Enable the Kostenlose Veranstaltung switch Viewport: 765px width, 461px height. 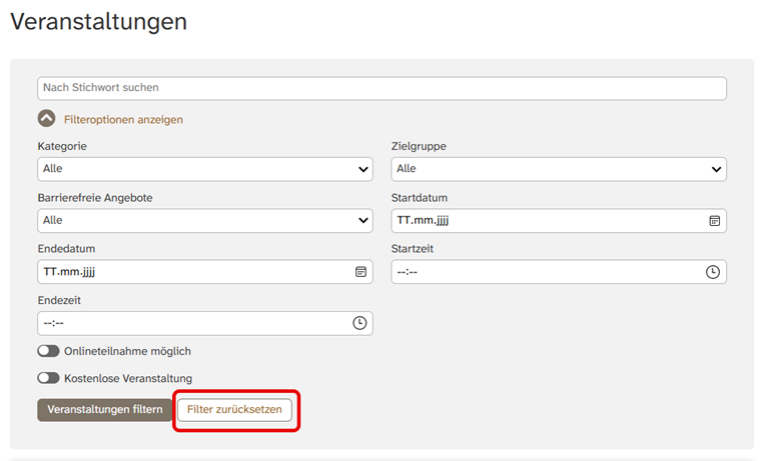coord(48,378)
